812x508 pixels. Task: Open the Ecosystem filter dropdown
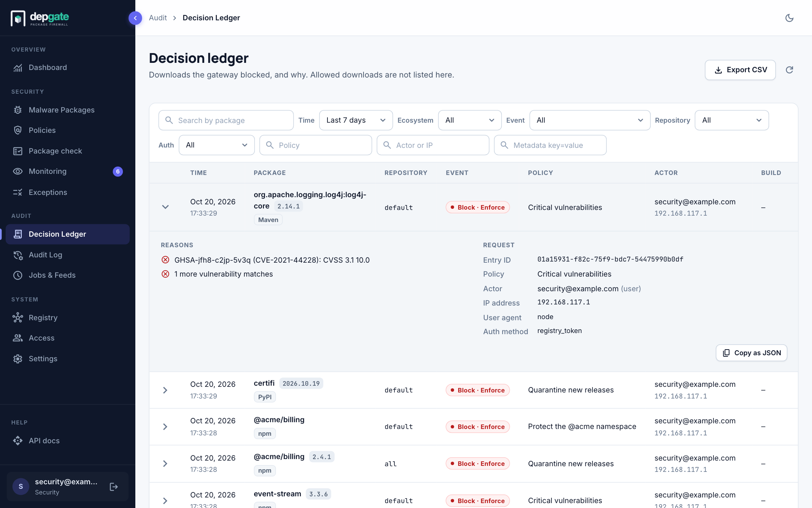pos(470,120)
